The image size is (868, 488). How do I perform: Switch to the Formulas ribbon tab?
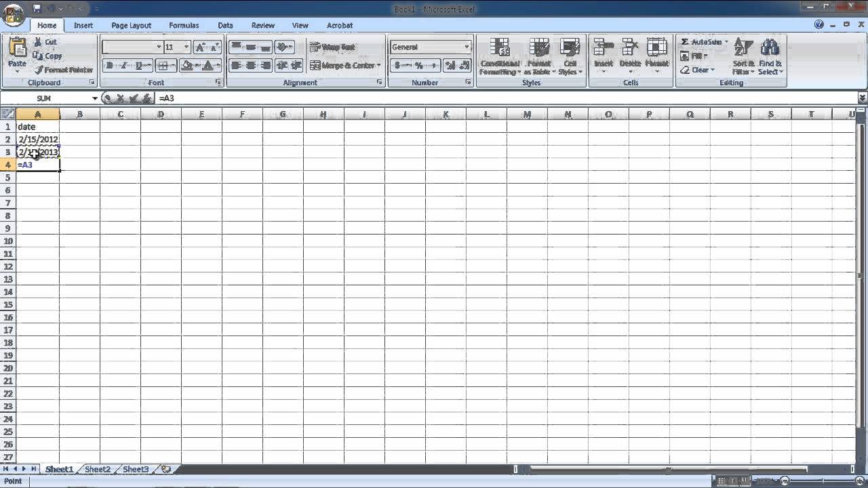[184, 25]
